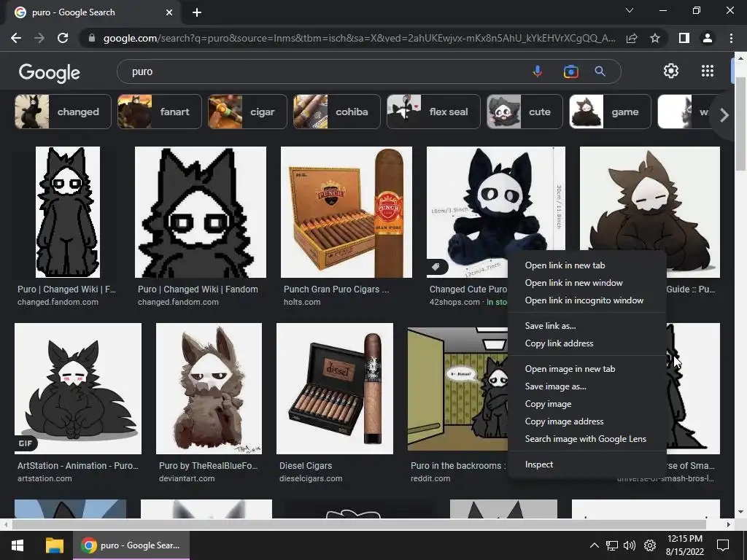Image resolution: width=747 pixels, height=560 pixels.
Task: Select the Chrome taskbar button
Action: tap(131, 545)
